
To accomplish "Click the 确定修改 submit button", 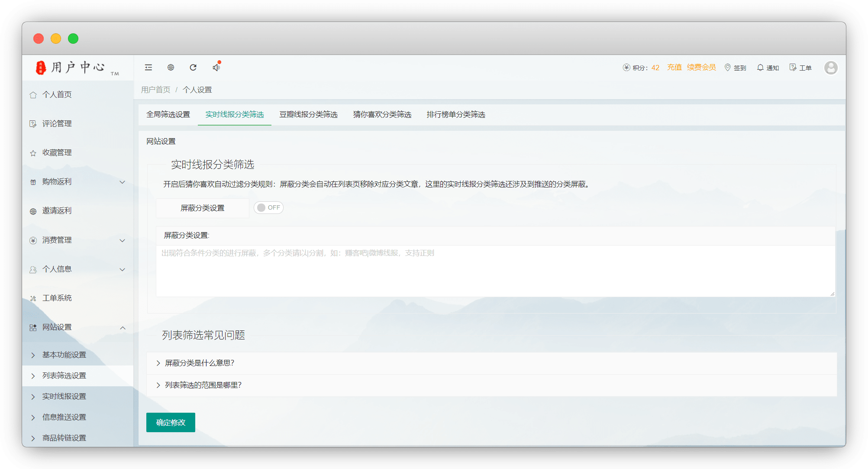I will coord(171,422).
